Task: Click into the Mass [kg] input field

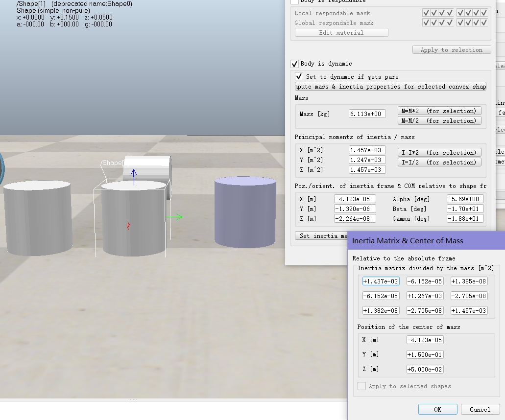Action: tap(367, 114)
